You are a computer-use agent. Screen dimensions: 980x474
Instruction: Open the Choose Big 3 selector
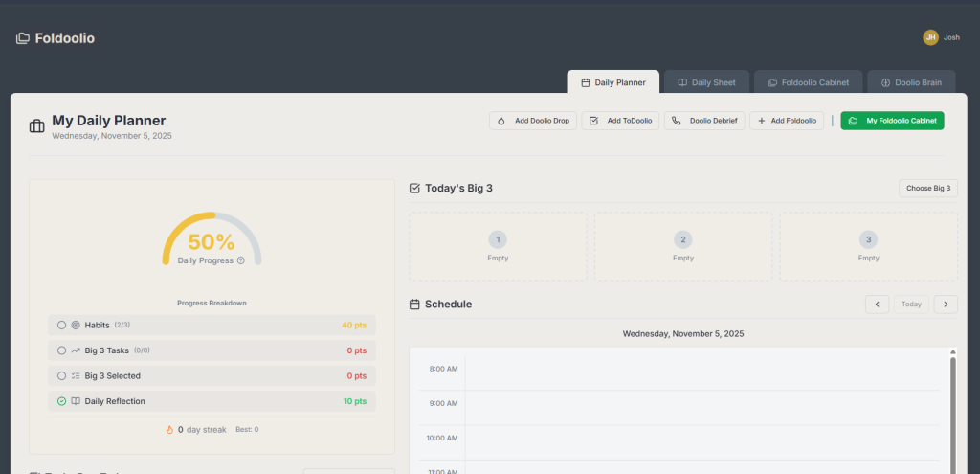pyautogui.click(x=927, y=188)
